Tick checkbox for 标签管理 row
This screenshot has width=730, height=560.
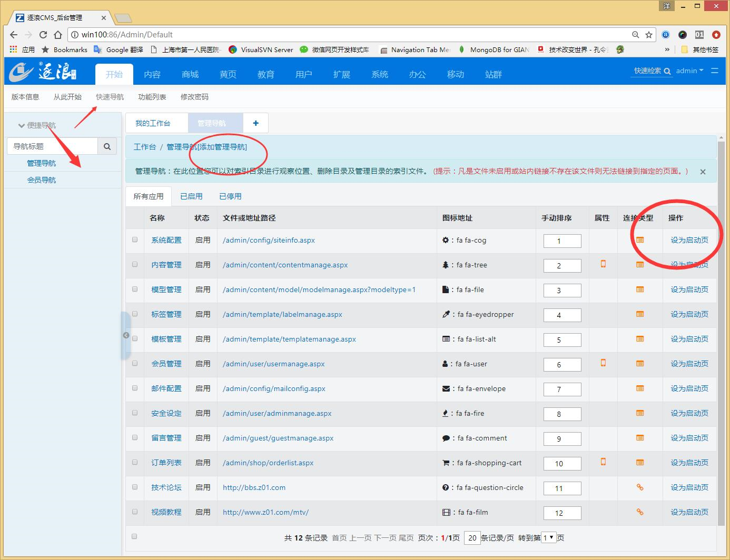135,314
